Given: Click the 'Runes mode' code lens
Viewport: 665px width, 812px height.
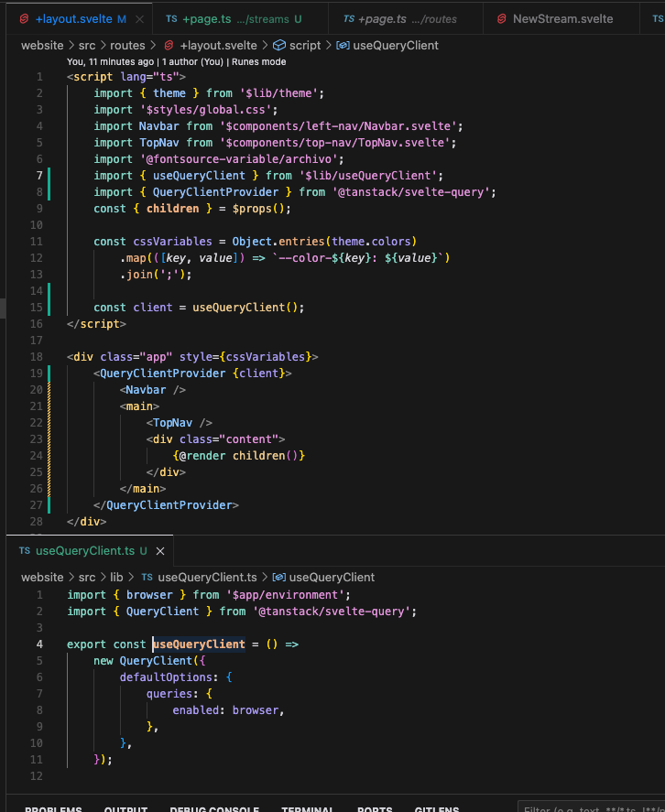Looking at the screenshot, I should tap(258, 62).
